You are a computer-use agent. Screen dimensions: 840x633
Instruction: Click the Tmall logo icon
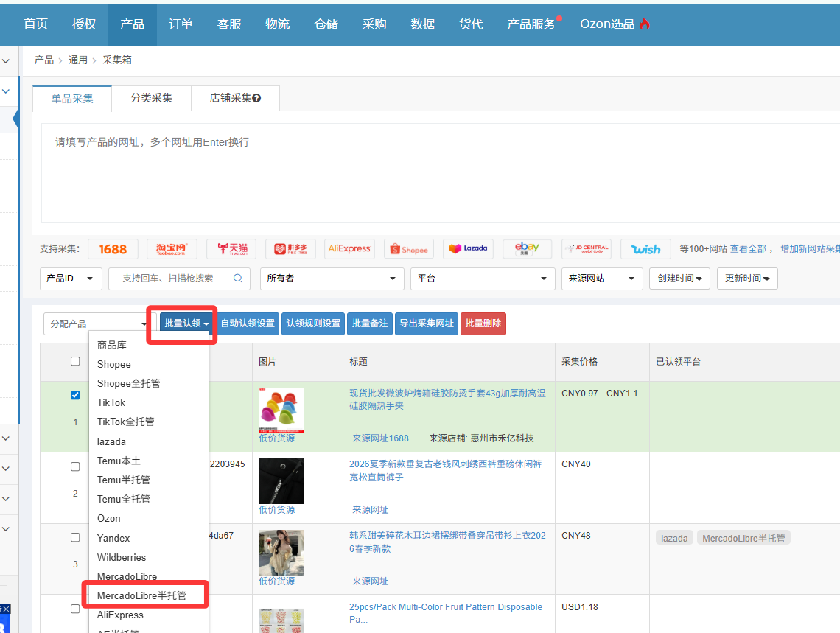(231, 249)
